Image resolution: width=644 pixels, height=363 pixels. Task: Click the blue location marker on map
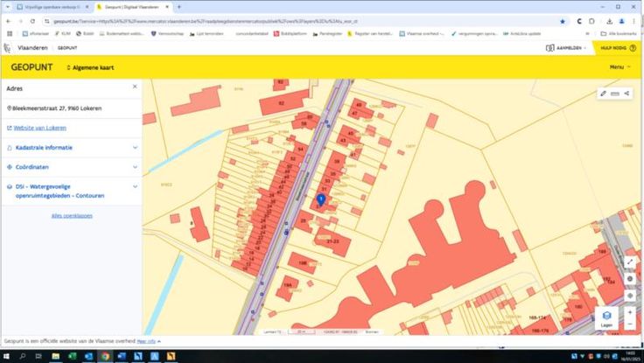pyautogui.click(x=321, y=199)
